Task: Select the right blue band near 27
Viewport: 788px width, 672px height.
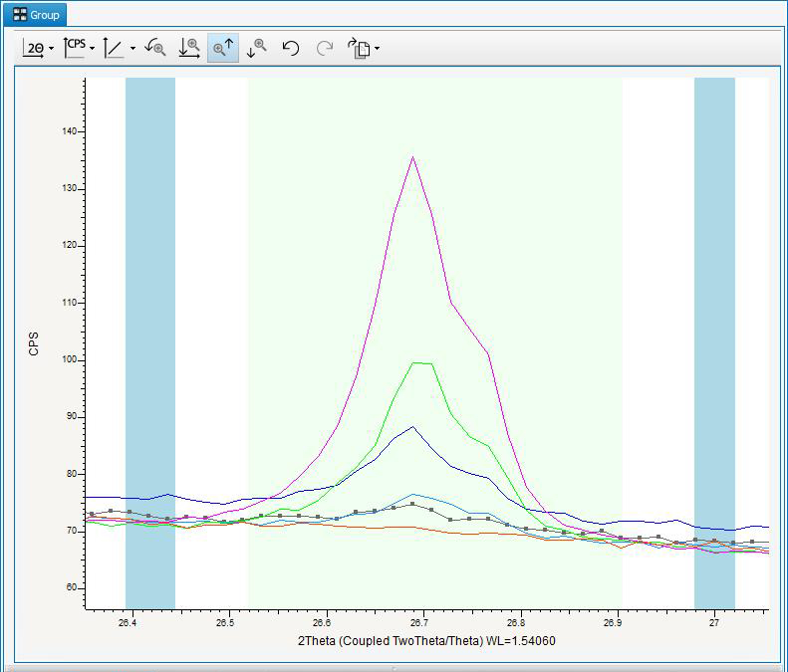Action: (x=714, y=338)
